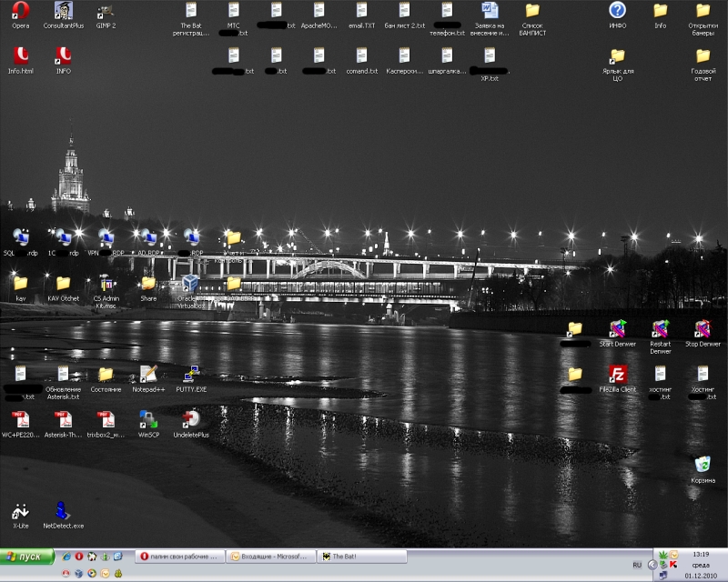Switch to The Bat! taskbar window

(361, 557)
